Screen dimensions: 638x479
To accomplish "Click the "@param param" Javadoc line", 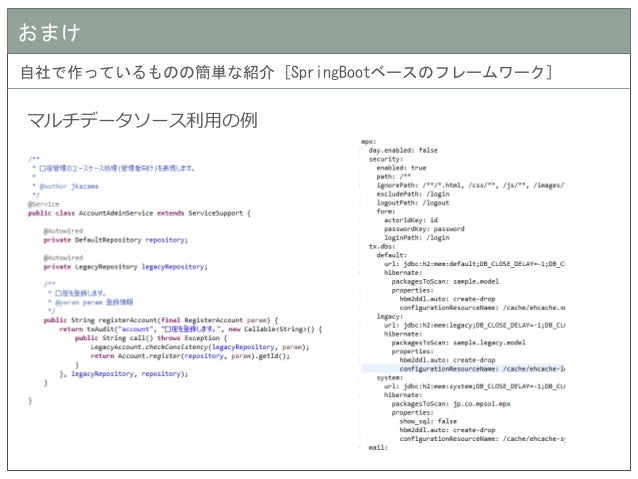I will point(91,302).
